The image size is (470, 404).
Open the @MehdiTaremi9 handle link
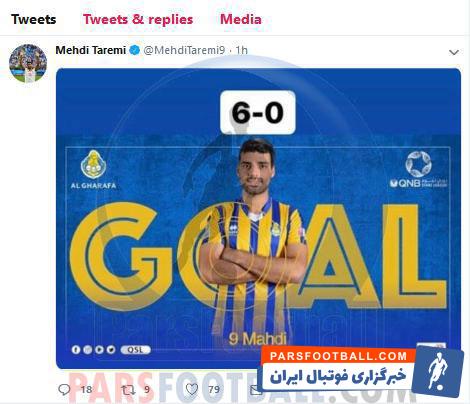pos(184,50)
